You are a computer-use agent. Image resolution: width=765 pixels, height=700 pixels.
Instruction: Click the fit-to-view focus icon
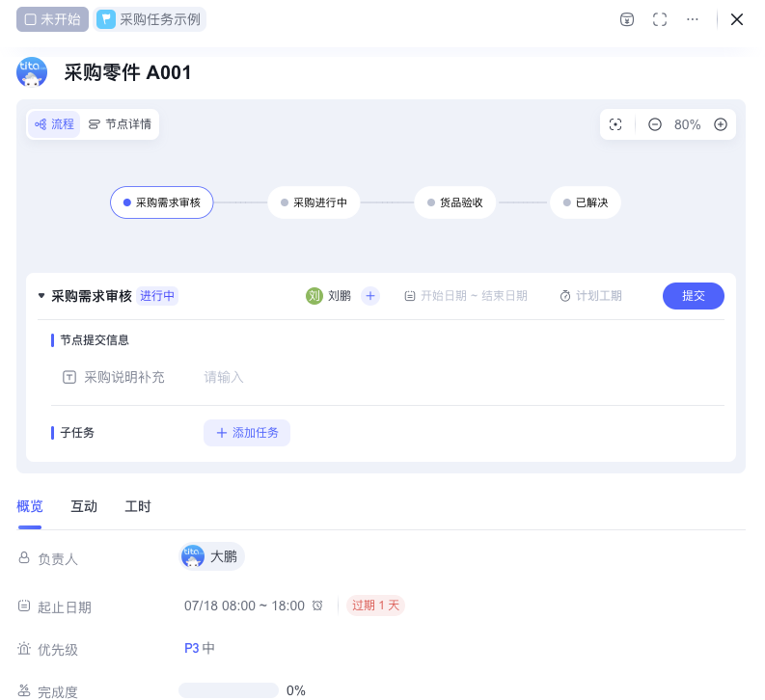tap(615, 124)
